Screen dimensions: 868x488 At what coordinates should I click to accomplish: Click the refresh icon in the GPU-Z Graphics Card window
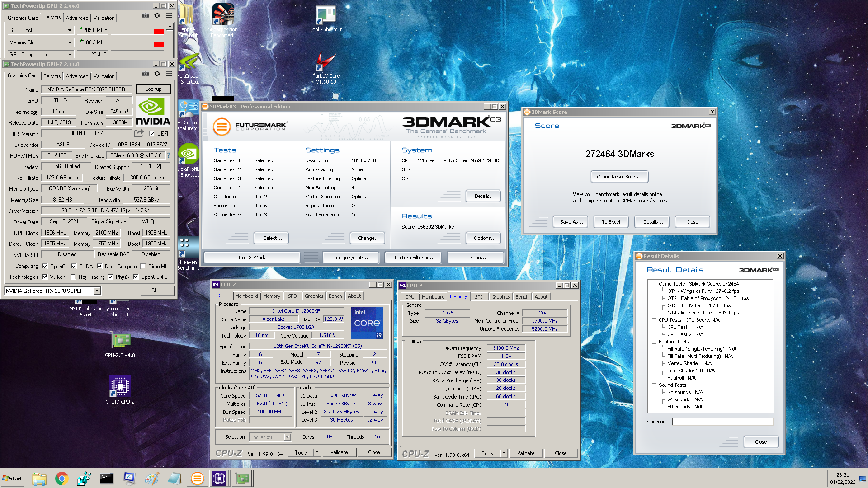[157, 74]
